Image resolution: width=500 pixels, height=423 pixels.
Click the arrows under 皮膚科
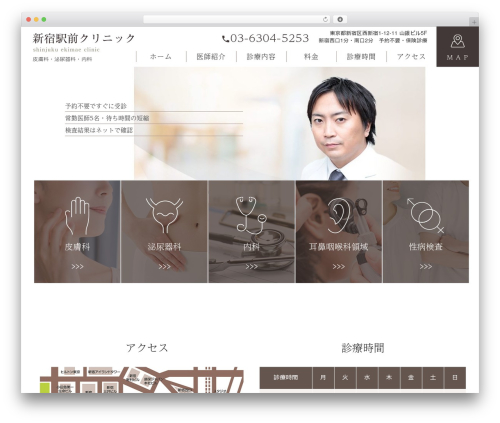tap(77, 266)
